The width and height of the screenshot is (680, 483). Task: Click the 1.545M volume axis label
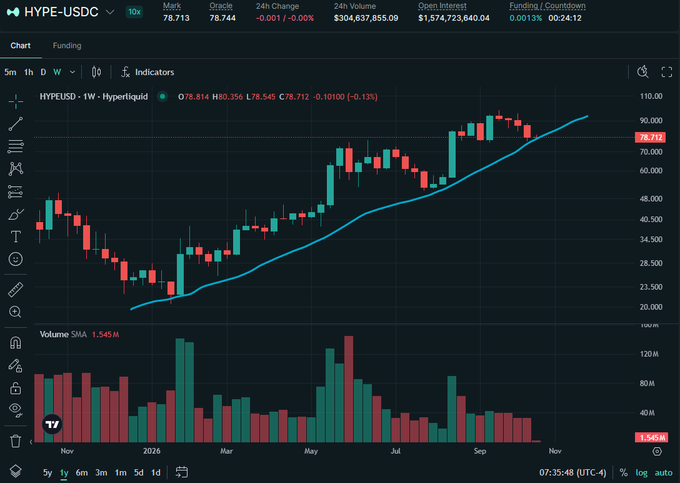coord(651,437)
